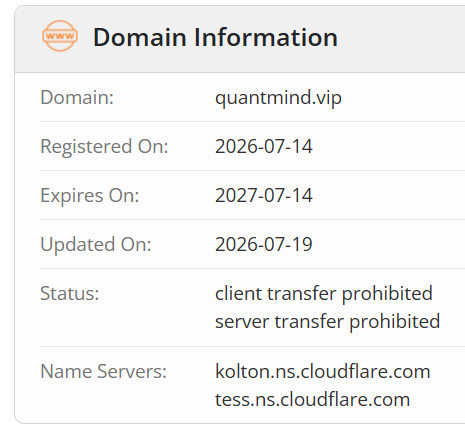Select the quantmind.vip domain value
Image resolution: width=465 pixels, height=439 pixels.
pos(278,98)
